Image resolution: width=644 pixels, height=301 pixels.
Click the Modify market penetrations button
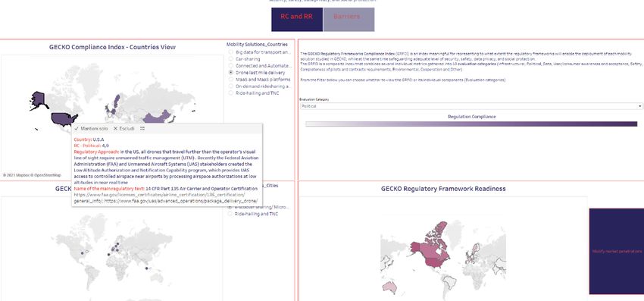point(617,251)
